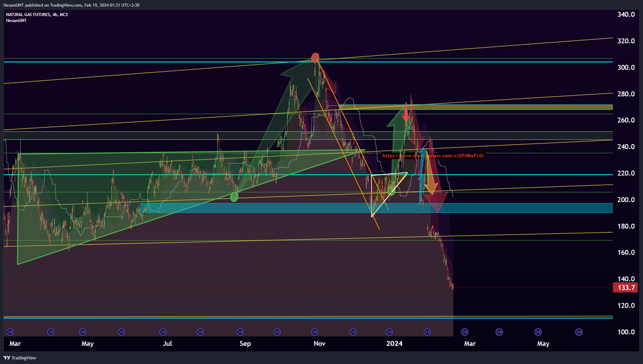Image resolution: width=643 pixels, height=364 pixels.
Task: Click the event marker icon above 2024 label
Action: (x=389, y=332)
